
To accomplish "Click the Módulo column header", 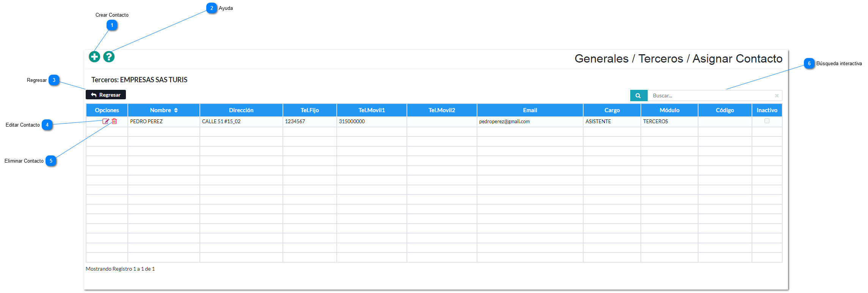I will pyautogui.click(x=670, y=110).
